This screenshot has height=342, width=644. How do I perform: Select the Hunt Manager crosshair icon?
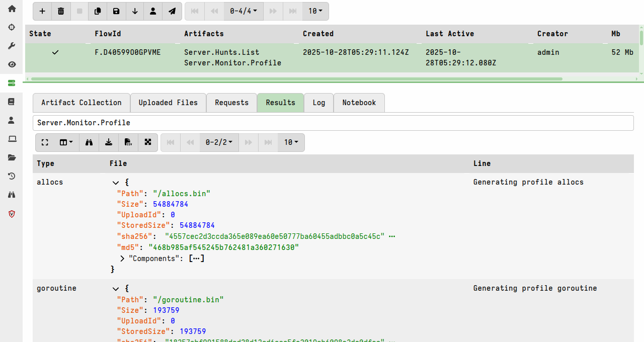click(x=11, y=28)
